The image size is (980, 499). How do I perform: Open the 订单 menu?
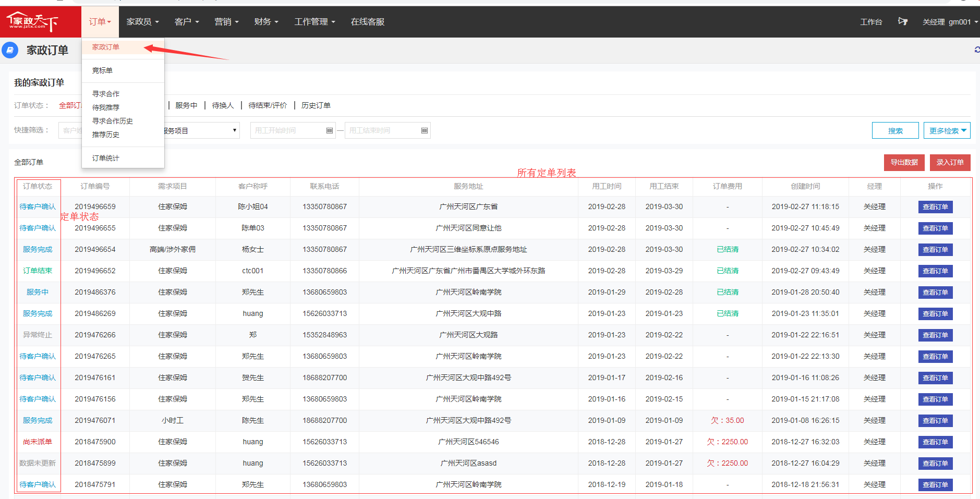(100, 21)
